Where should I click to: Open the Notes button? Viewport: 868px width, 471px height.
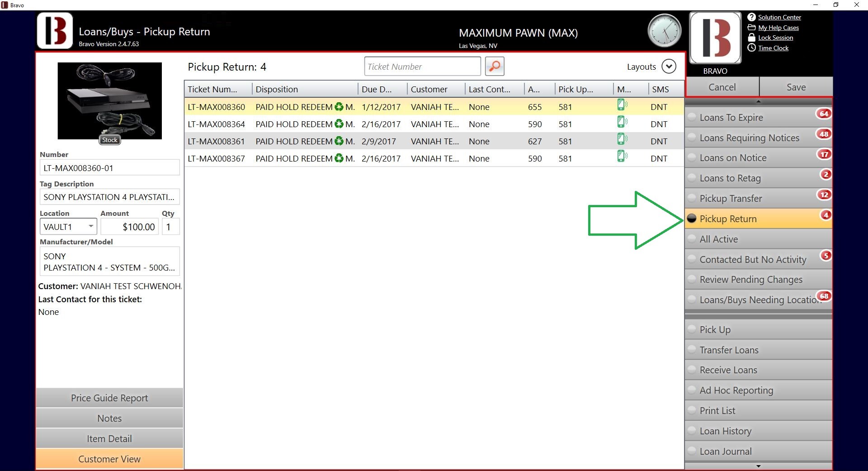(109, 418)
